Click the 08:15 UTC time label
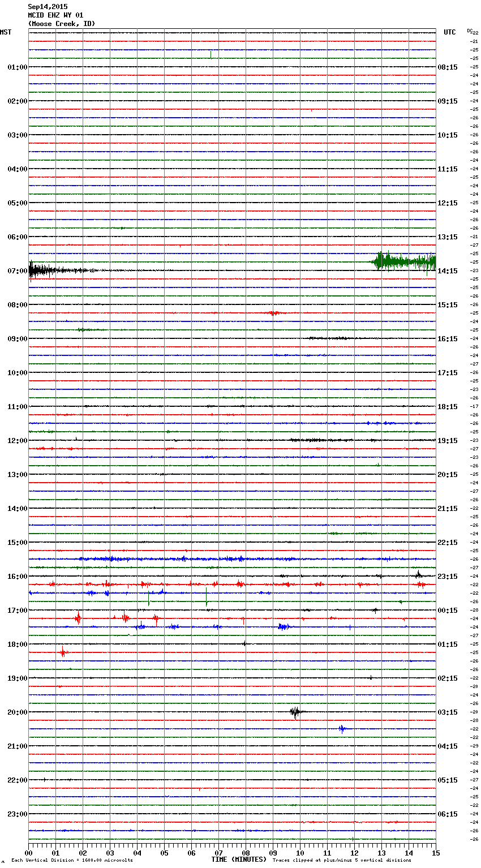Viewport: 481px width, 868px height. pos(448,67)
